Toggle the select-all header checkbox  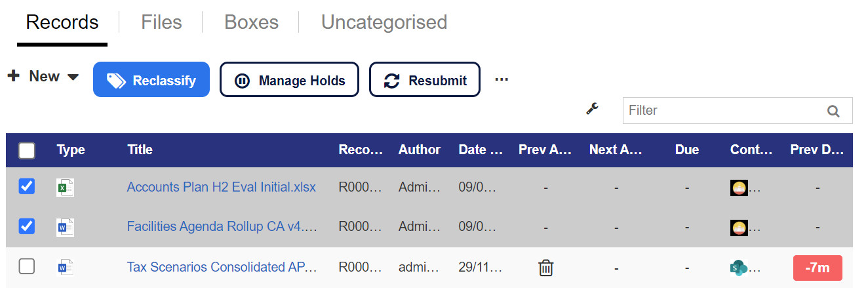[x=27, y=150]
